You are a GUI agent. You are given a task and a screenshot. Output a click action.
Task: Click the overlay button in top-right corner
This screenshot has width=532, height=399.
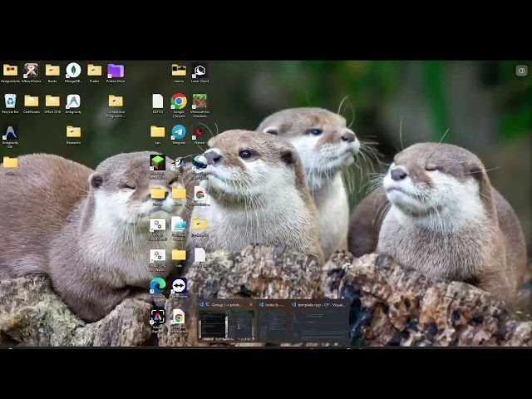coord(521,71)
